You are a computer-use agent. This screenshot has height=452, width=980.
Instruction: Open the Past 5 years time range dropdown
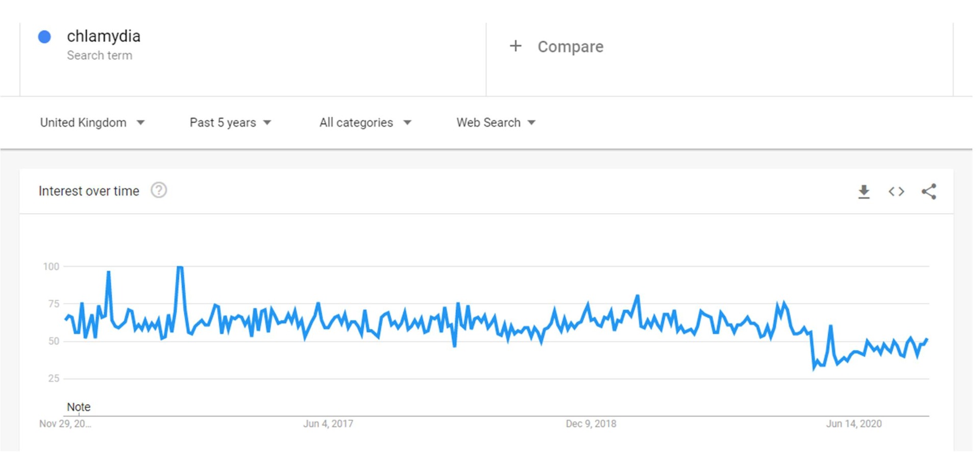(x=230, y=122)
